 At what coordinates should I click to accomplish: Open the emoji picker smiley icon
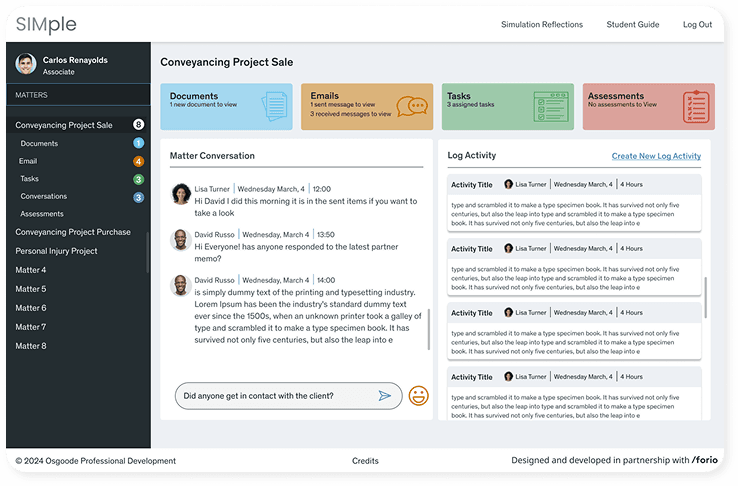click(418, 396)
